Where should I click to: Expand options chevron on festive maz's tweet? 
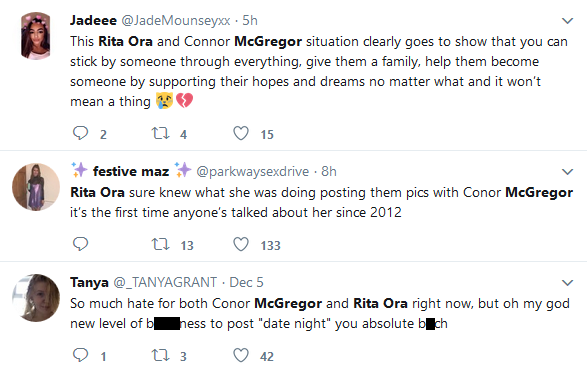point(568,172)
